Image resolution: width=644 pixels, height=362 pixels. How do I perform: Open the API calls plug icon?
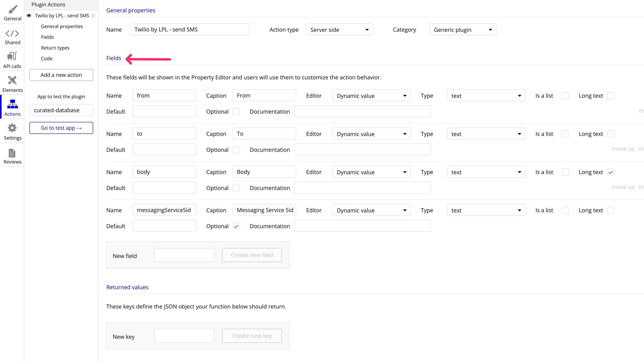pyautogui.click(x=12, y=56)
